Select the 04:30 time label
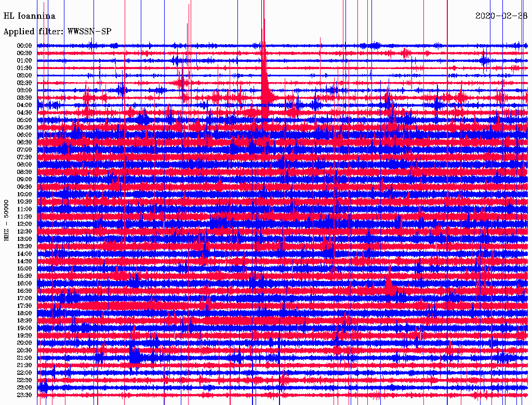This screenshot has height=405, width=532. click(x=24, y=113)
